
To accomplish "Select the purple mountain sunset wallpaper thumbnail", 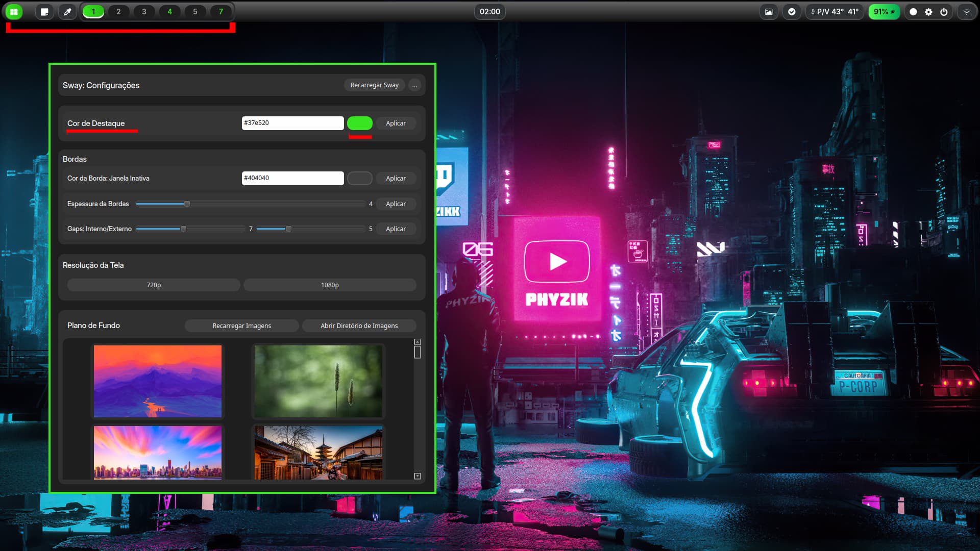I will [158, 381].
